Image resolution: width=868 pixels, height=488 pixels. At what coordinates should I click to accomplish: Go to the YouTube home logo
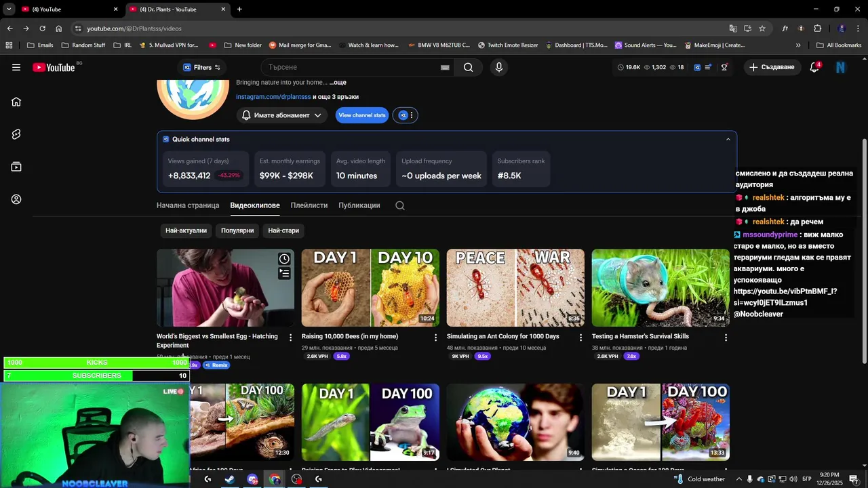pyautogui.click(x=54, y=67)
